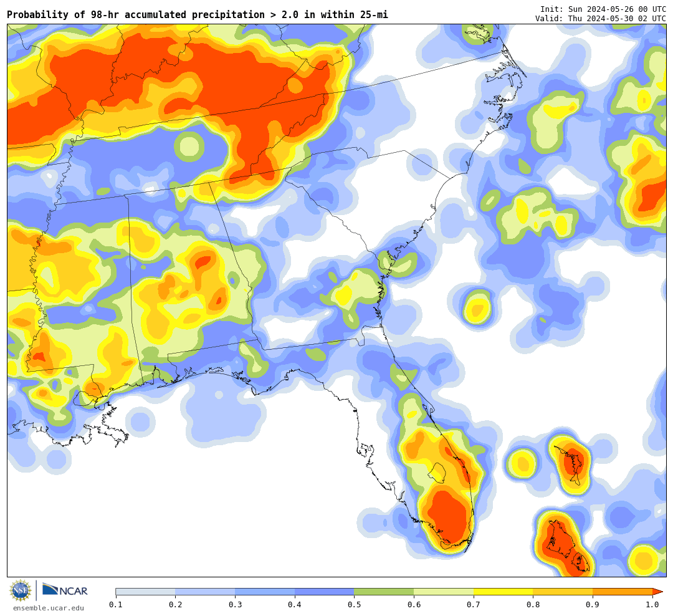
Task: Click the 0.2 colorbar tick label
Action: (x=176, y=604)
